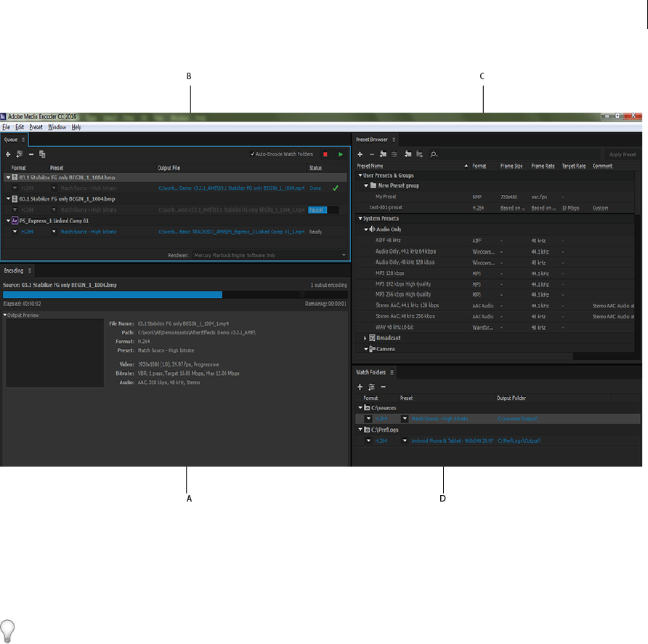Click the encoding progress bar
Image resolution: width=648 pixels, height=644 pixels.
(x=175, y=294)
